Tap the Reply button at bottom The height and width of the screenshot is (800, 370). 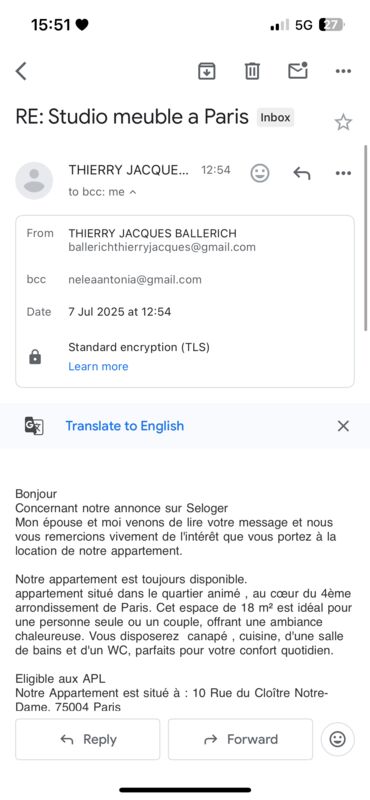coord(87,739)
